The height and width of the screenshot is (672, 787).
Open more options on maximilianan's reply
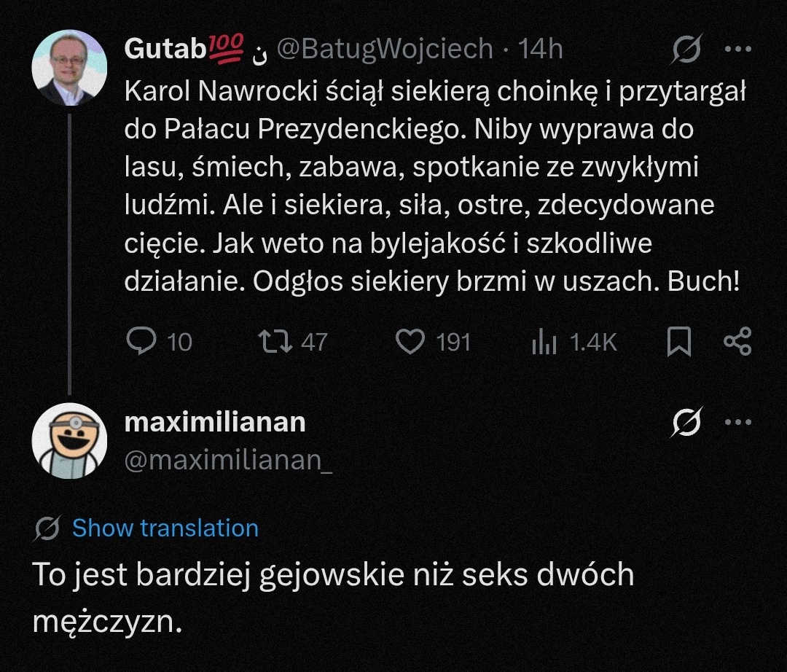tap(737, 423)
